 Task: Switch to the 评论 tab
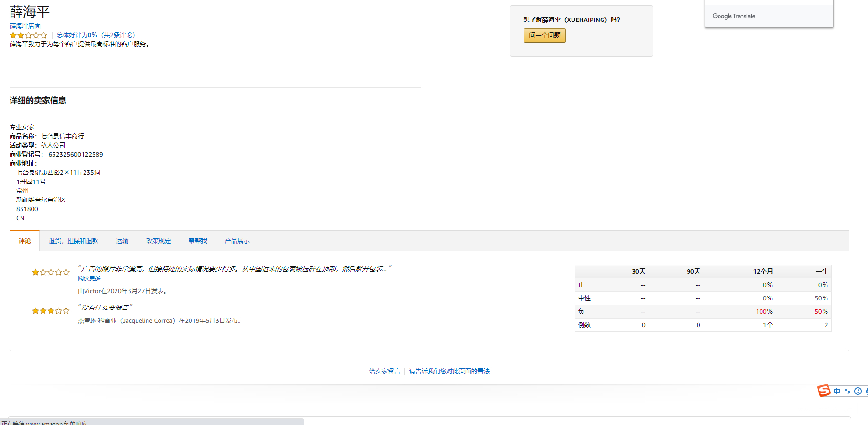pos(25,241)
